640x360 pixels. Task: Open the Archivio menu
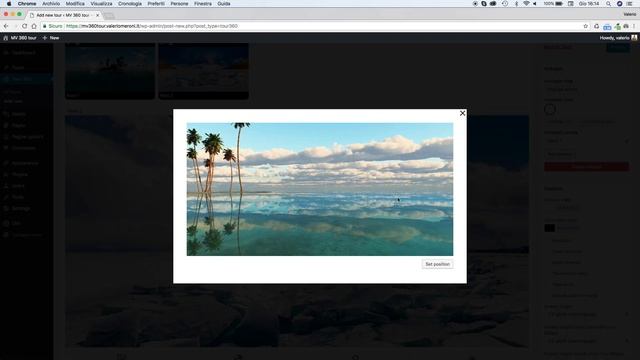[51, 3]
